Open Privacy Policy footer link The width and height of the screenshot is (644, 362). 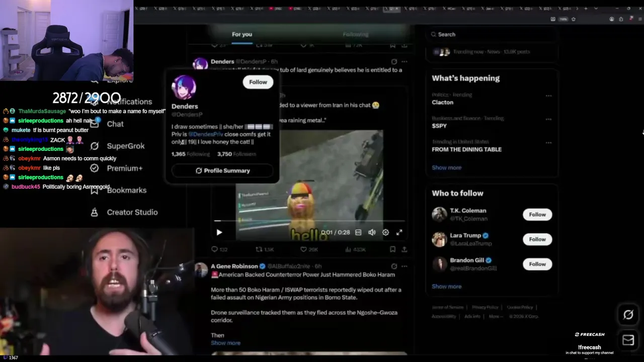tap(485, 307)
